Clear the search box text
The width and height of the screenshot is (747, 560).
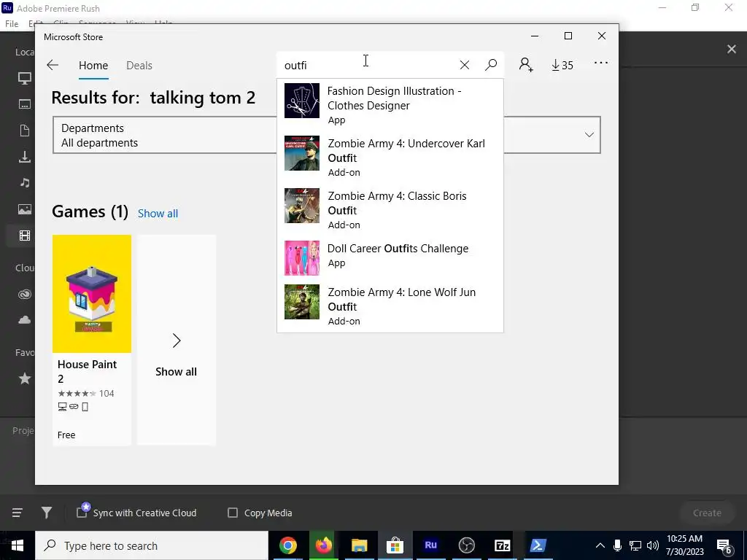coord(465,65)
